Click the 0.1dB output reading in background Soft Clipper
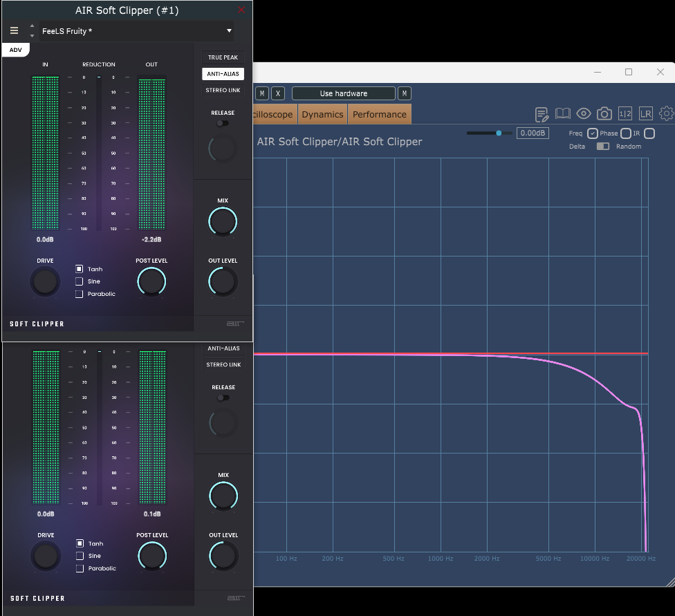 tap(152, 514)
